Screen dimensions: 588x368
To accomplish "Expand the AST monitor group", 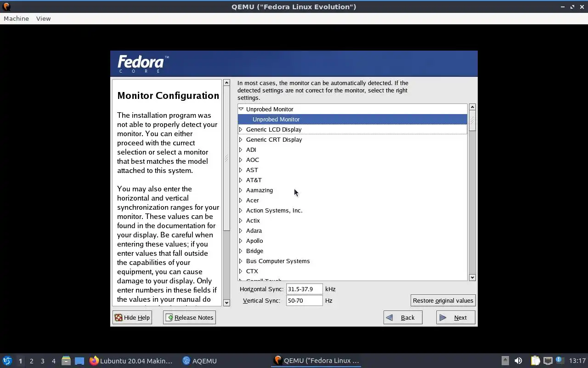I will pos(241,170).
